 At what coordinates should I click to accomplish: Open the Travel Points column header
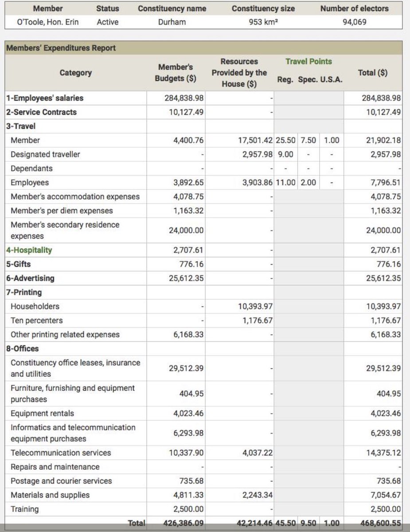(308, 62)
